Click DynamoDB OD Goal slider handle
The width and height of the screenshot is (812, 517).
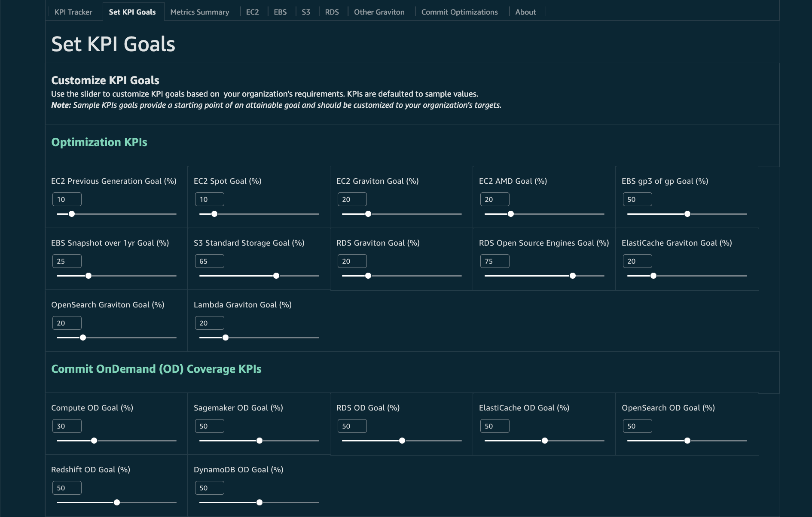pyautogui.click(x=259, y=502)
